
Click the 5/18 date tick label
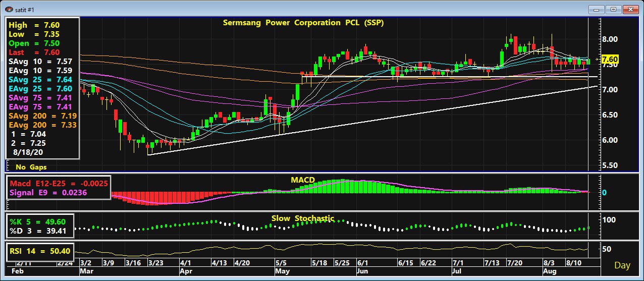[320, 263]
